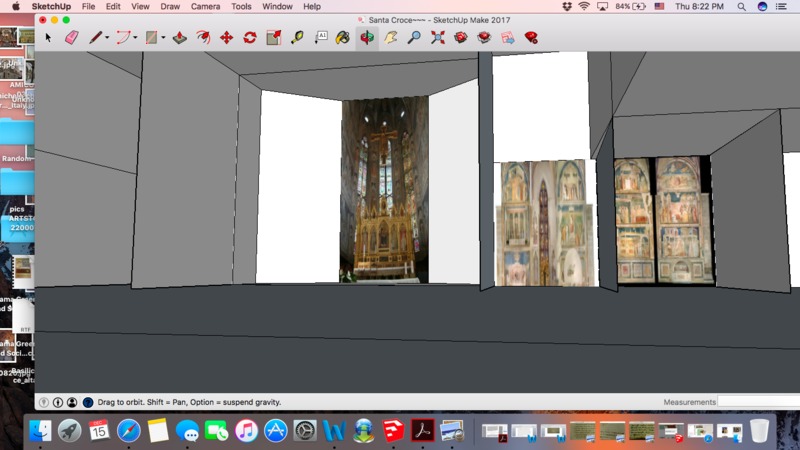Select the altar photo in the model
The image size is (800, 450).
pos(385,189)
